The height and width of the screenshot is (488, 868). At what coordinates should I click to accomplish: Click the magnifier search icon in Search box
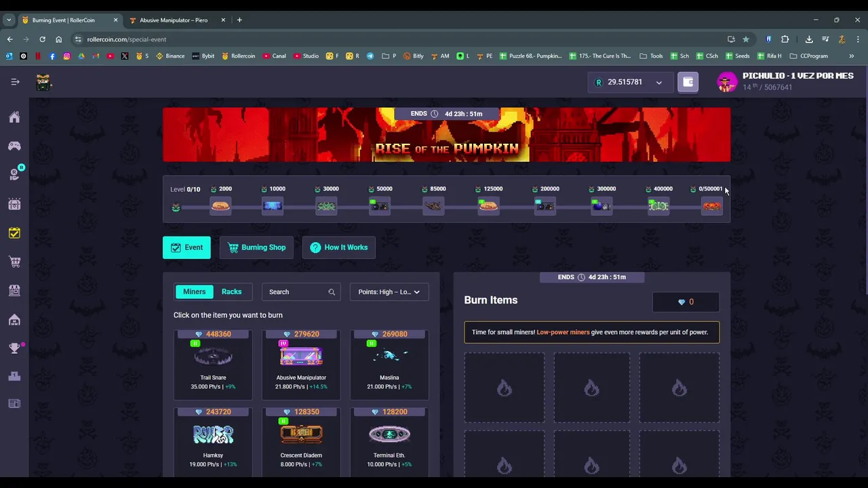[332, 292]
